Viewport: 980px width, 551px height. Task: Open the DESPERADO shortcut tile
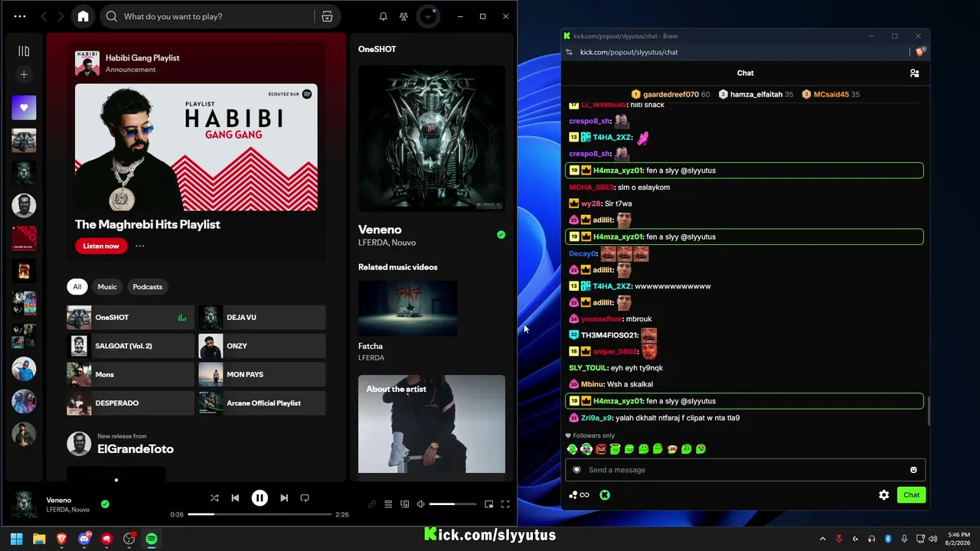130,403
